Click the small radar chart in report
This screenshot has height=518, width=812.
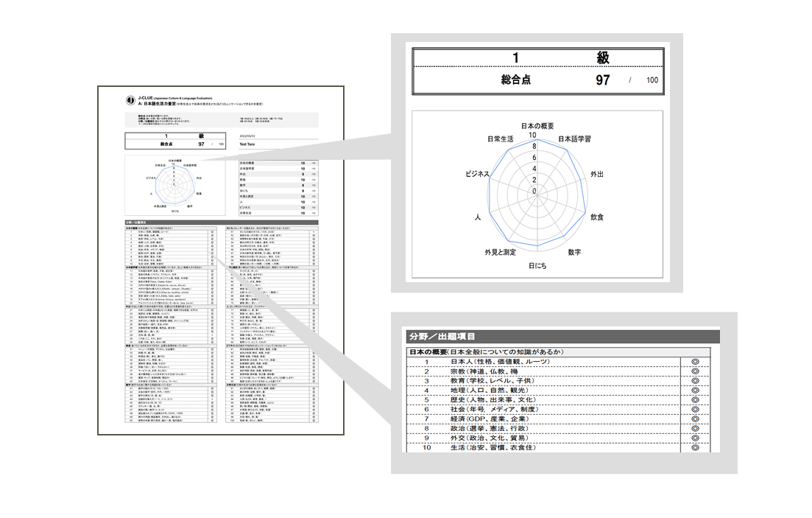coord(175,186)
